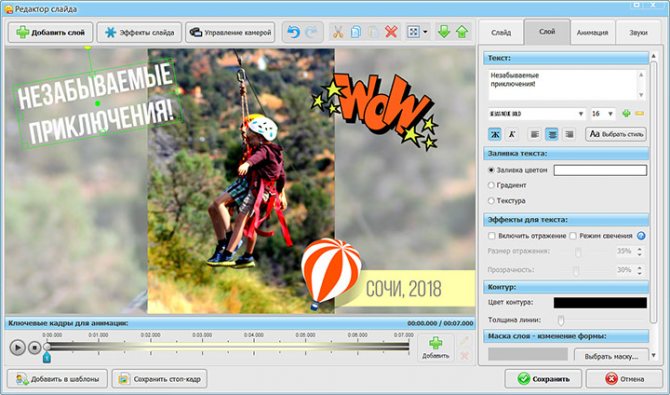Copy the selected layer icon
The image size is (670, 395).
pyautogui.click(x=356, y=32)
